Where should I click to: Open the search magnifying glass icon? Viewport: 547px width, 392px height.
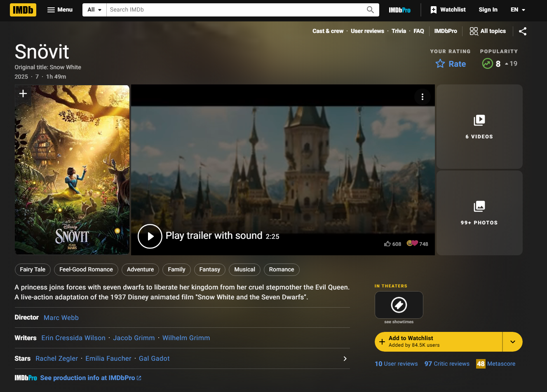pos(370,9)
